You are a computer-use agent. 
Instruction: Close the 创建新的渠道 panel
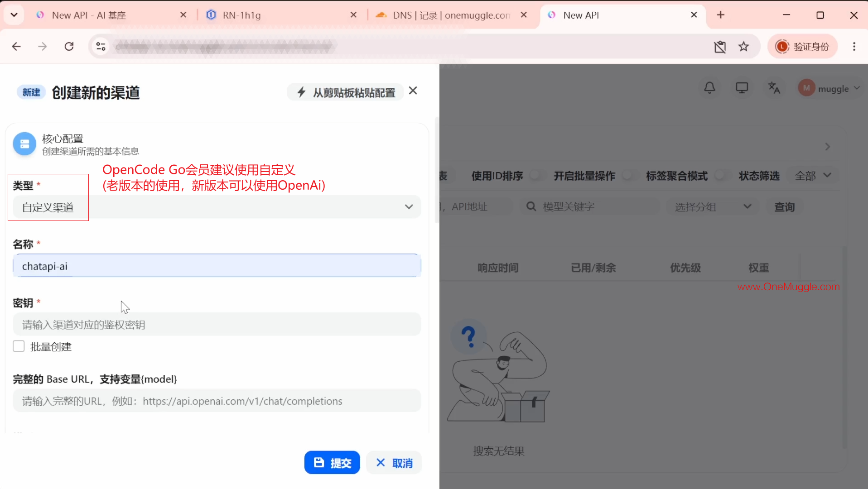tap(413, 91)
